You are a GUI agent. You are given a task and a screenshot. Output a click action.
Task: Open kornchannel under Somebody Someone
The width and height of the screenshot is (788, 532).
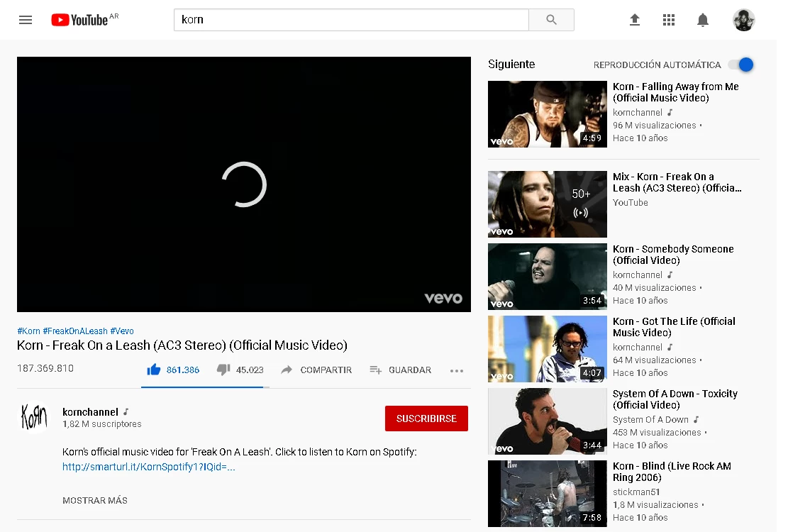click(637, 275)
